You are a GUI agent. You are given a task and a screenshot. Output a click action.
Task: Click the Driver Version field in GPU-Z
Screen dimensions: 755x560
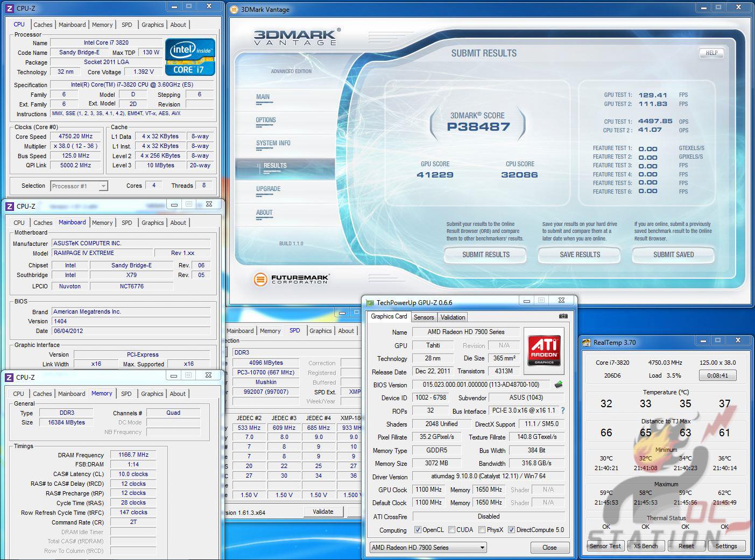(x=488, y=476)
